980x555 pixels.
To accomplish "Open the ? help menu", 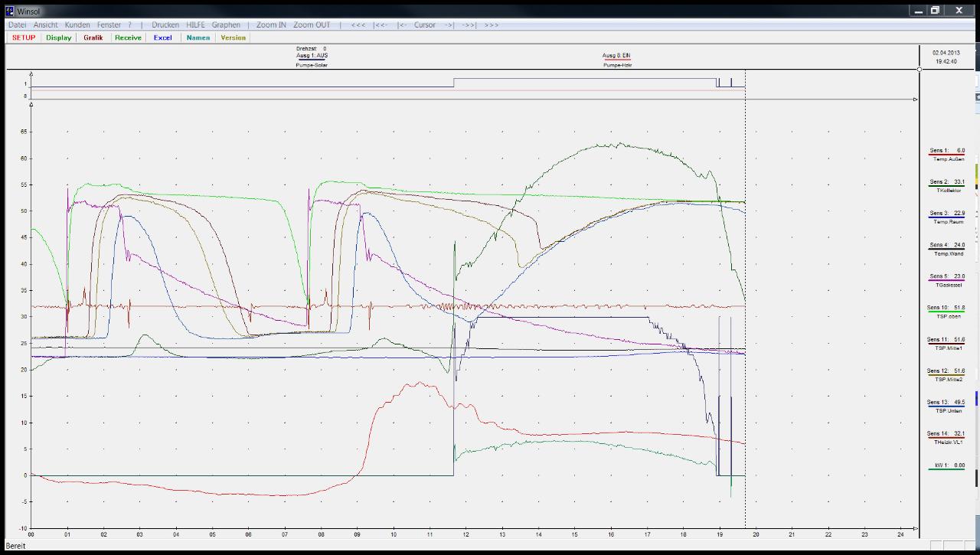I will pyautogui.click(x=129, y=24).
